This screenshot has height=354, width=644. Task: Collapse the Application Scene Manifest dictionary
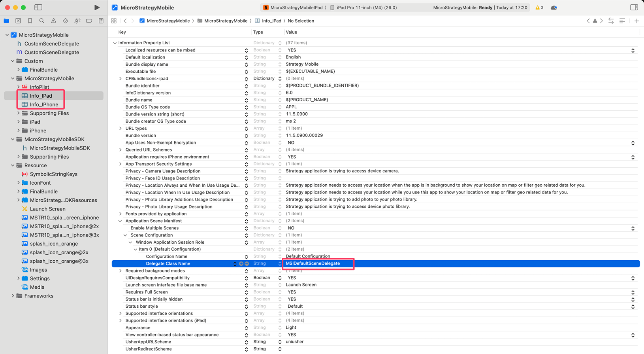[x=121, y=221]
